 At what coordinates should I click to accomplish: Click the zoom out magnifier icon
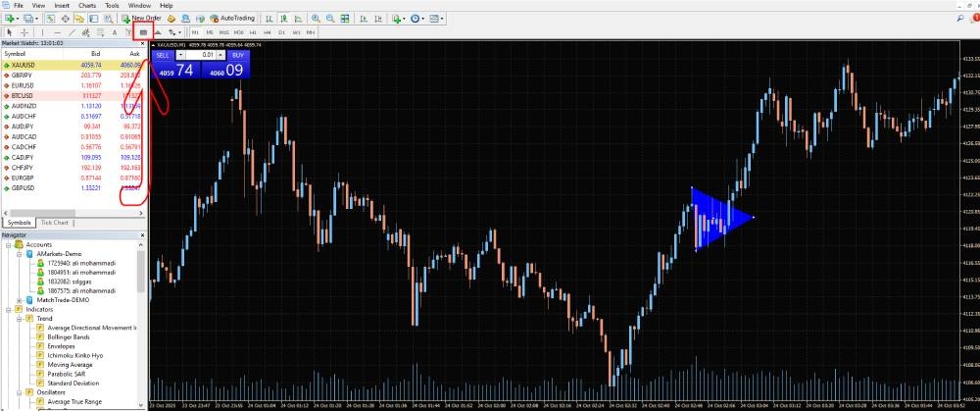(328, 18)
